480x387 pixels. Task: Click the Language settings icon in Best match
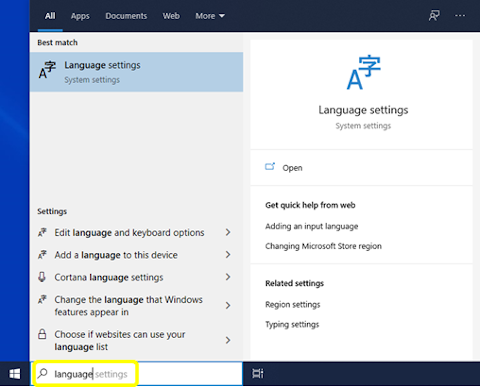[47, 70]
